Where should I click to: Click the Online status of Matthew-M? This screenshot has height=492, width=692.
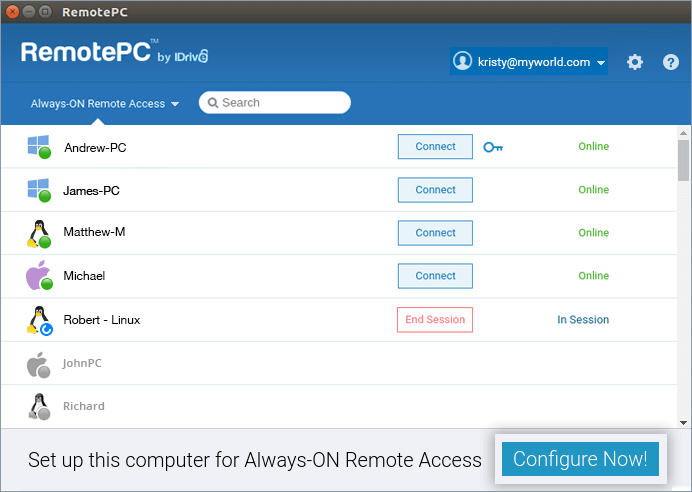pos(594,233)
